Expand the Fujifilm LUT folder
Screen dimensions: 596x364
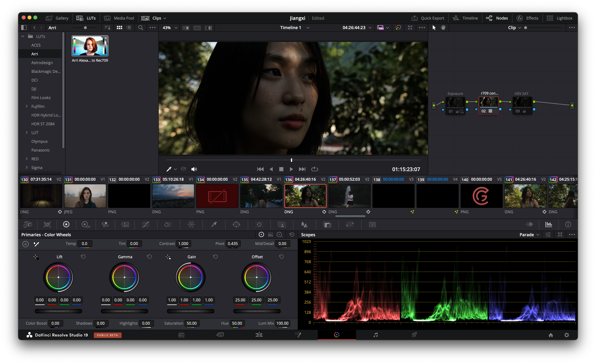(x=27, y=106)
